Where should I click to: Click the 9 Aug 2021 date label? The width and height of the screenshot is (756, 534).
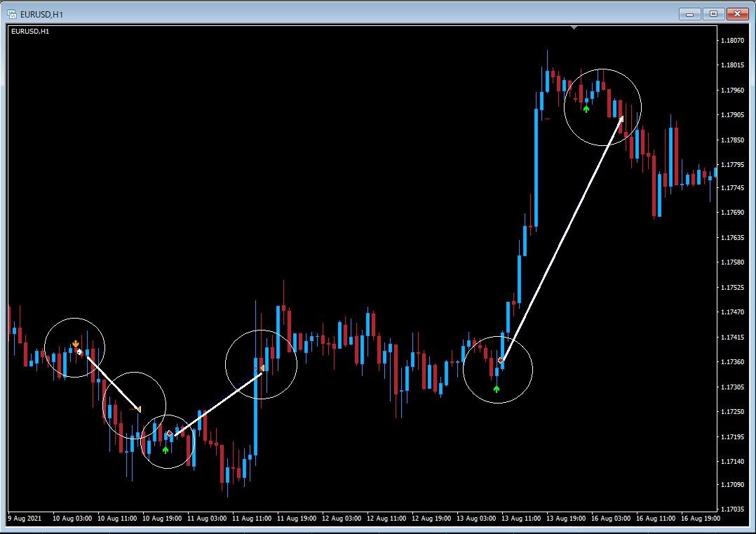(x=25, y=519)
